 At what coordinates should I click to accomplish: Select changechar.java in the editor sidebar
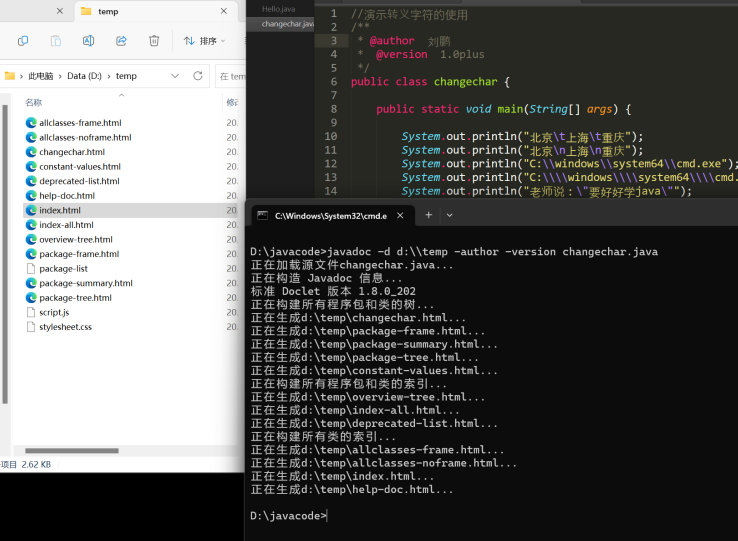click(286, 23)
